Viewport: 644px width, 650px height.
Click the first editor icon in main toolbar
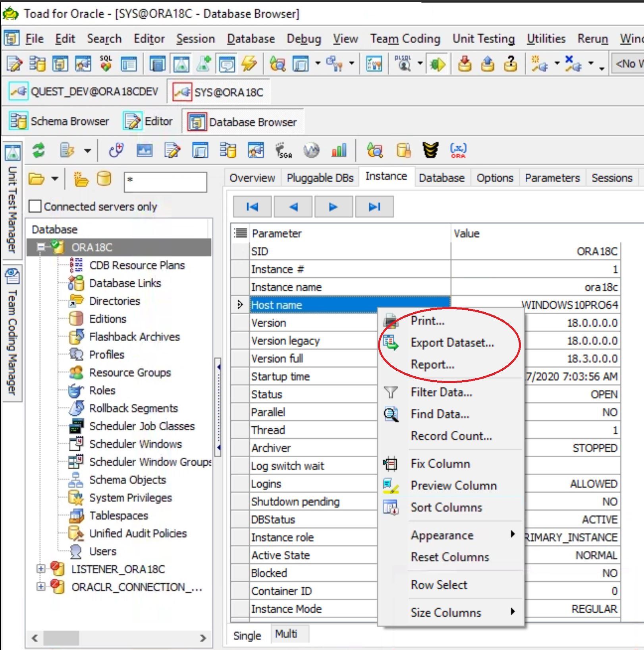pyautogui.click(x=15, y=64)
